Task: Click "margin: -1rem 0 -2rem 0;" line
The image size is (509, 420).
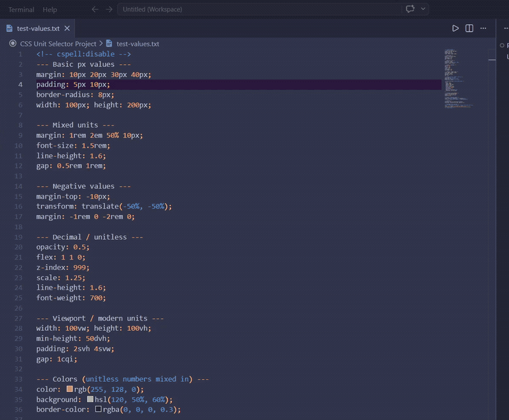Action: coord(85,217)
